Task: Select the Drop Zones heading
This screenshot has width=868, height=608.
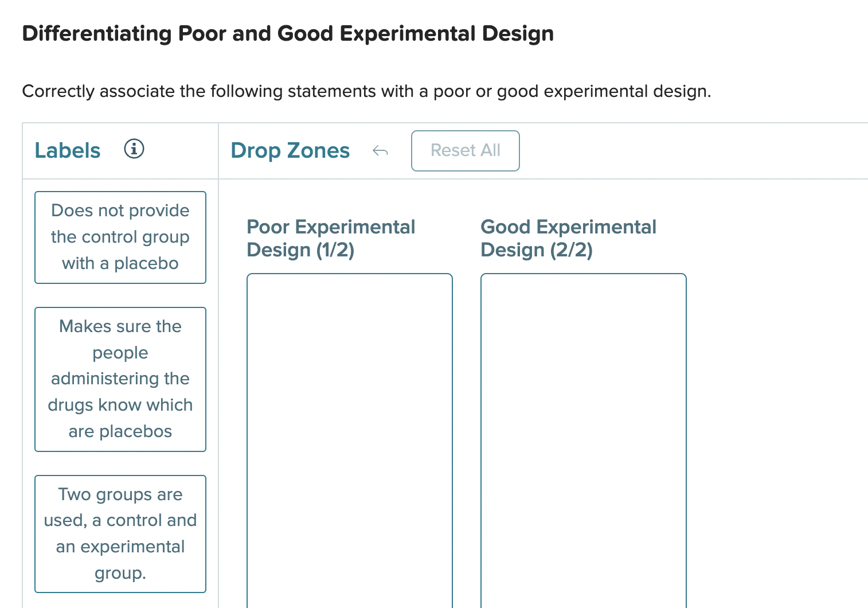Action: tap(290, 150)
